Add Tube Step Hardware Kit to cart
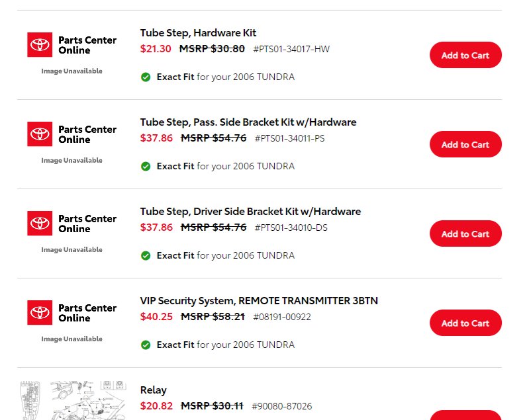Viewport: 529px width, 420px height. click(x=465, y=55)
